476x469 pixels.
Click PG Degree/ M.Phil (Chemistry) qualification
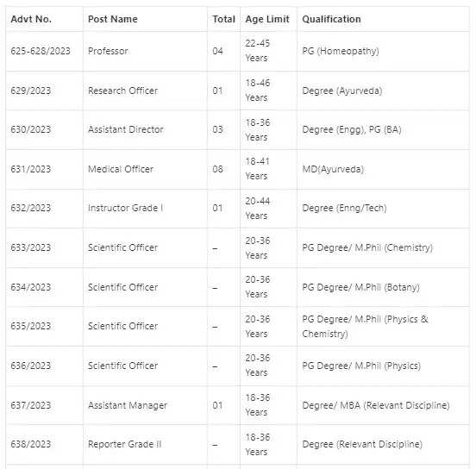point(367,247)
